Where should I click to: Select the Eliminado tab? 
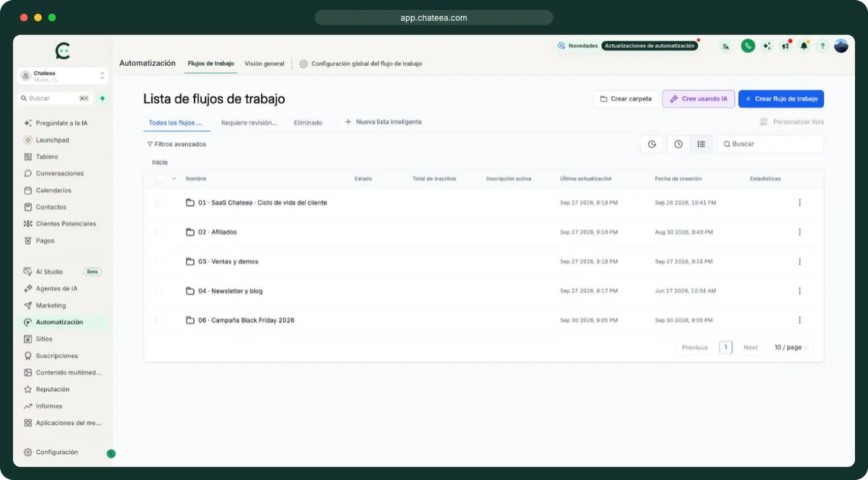(x=308, y=123)
